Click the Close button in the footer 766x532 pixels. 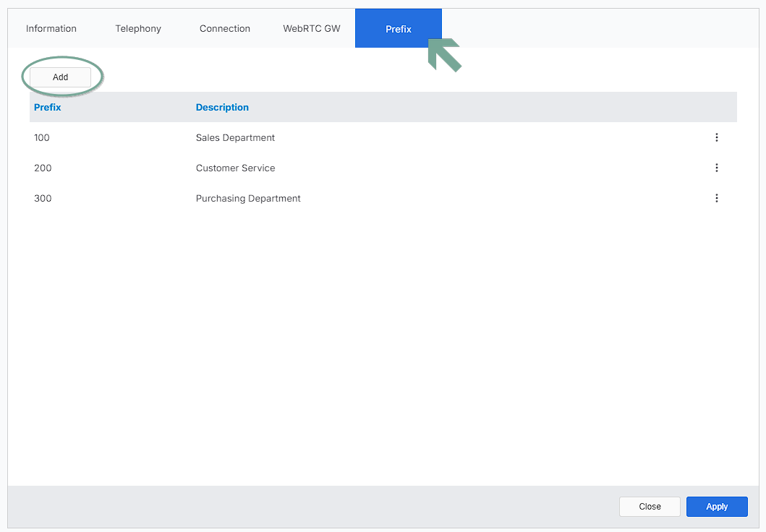coord(650,507)
